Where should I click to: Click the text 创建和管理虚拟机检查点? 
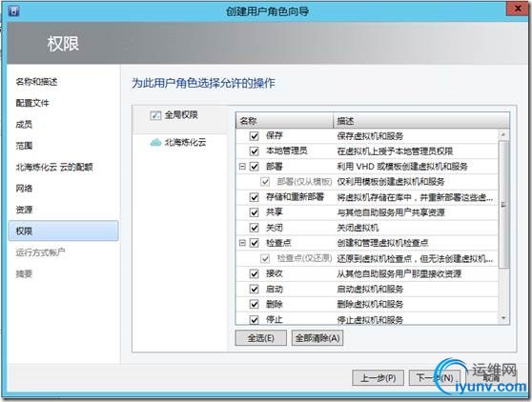point(382,243)
